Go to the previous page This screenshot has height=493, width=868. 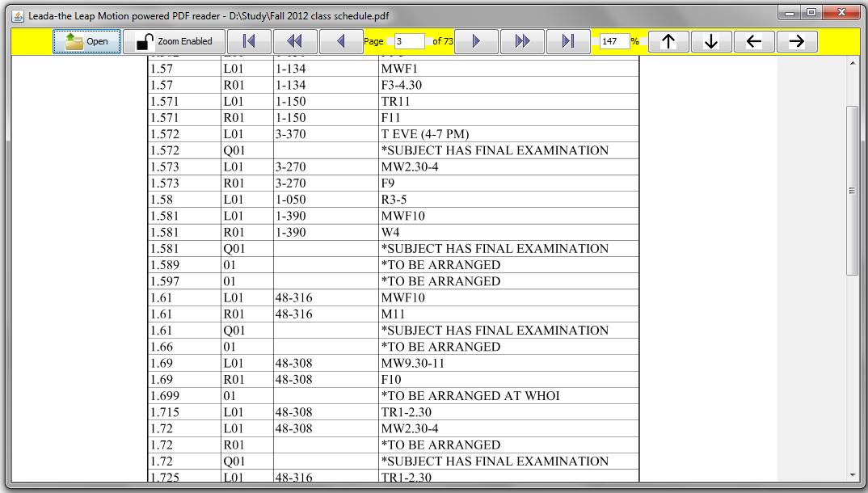click(341, 41)
